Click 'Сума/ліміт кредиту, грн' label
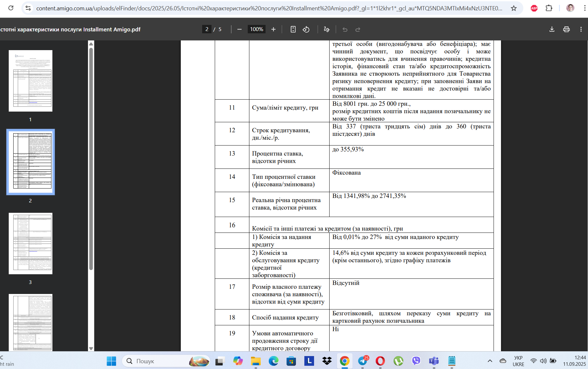The width and height of the screenshot is (588, 369). coord(285,108)
